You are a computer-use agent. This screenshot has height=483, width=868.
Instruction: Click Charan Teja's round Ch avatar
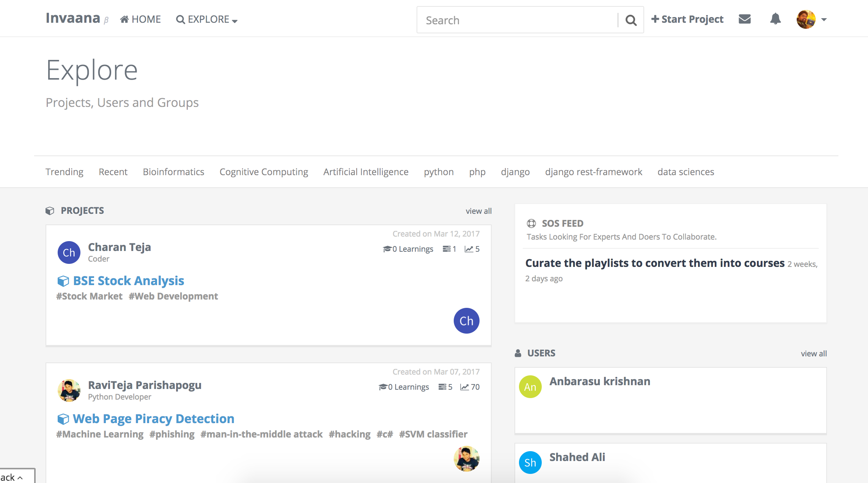(x=69, y=252)
